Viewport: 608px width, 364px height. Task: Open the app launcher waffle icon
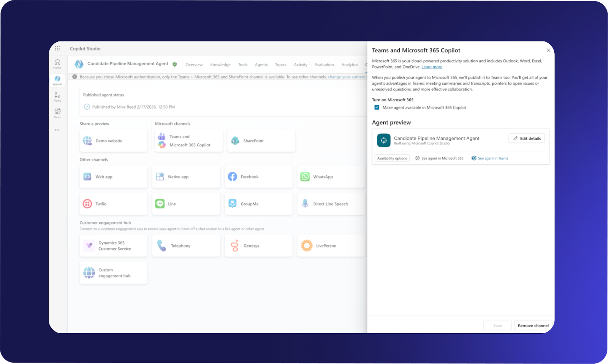[x=57, y=48]
